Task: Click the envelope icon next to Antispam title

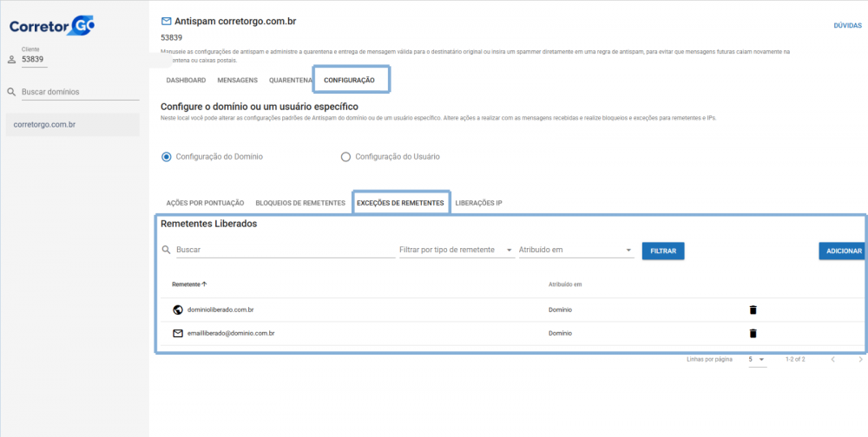Action: pos(166,22)
